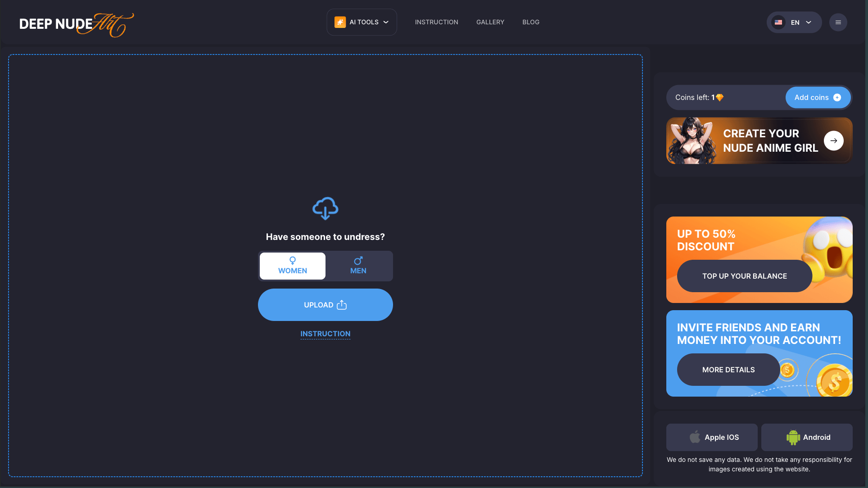Go to the GALLERY page
Screen dimensions: 868x488
[x=490, y=22]
